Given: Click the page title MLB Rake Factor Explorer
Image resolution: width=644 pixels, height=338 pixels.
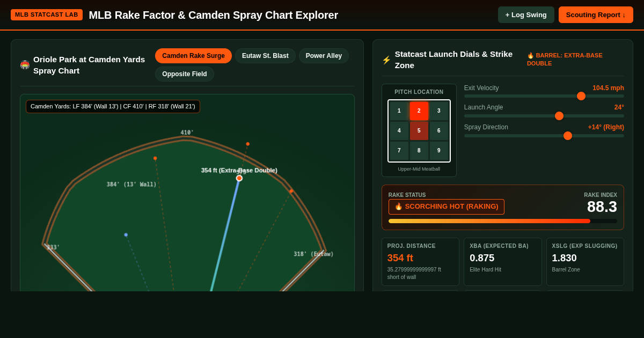Looking at the screenshot, I should 214,15.
